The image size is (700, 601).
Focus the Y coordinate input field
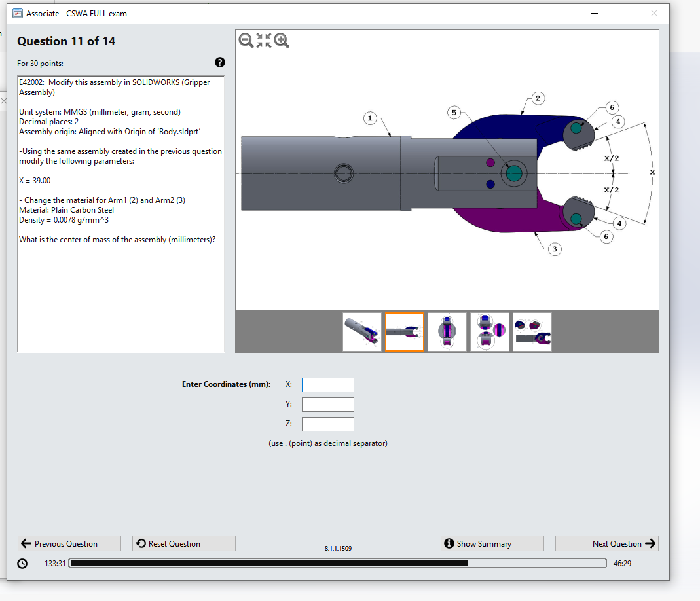[x=327, y=405]
